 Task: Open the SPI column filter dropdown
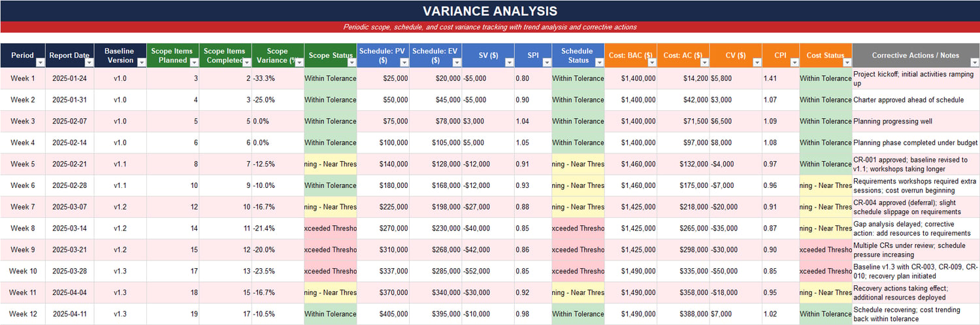(x=546, y=62)
